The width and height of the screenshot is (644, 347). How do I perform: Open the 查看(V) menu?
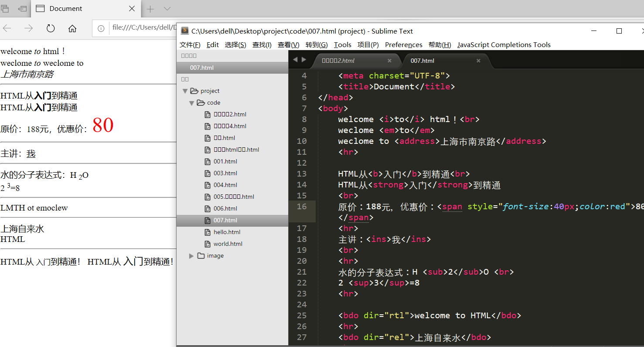point(289,44)
